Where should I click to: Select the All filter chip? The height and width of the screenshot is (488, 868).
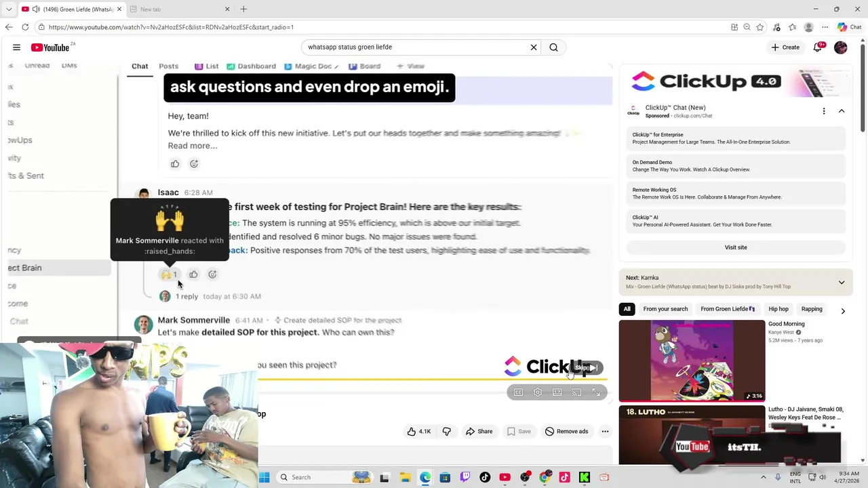point(627,309)
